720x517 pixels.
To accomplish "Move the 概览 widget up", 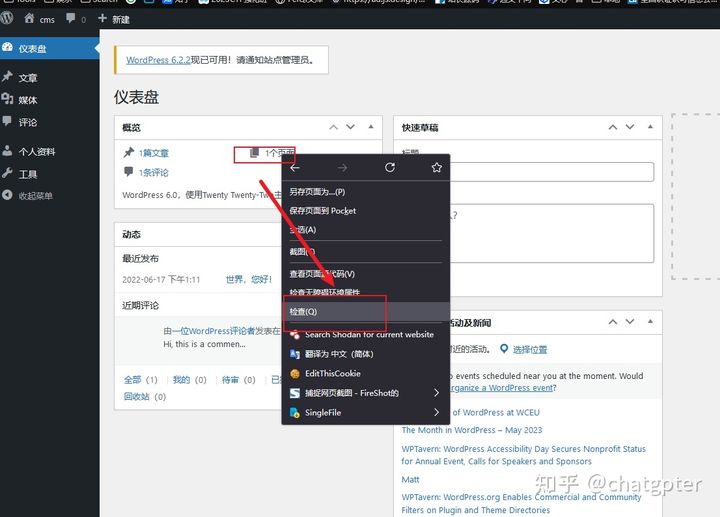I will [333, 127].
